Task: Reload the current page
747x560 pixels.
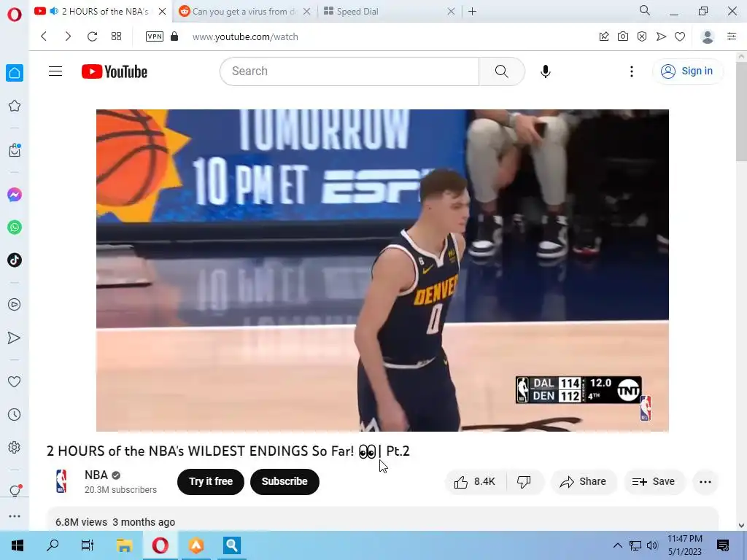Action: click(x=92, y=36)
